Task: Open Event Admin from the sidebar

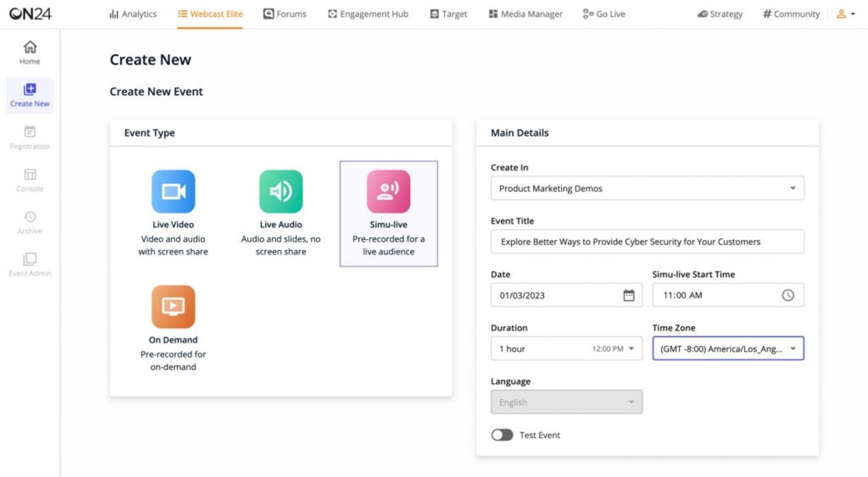Action: [30, 265]
